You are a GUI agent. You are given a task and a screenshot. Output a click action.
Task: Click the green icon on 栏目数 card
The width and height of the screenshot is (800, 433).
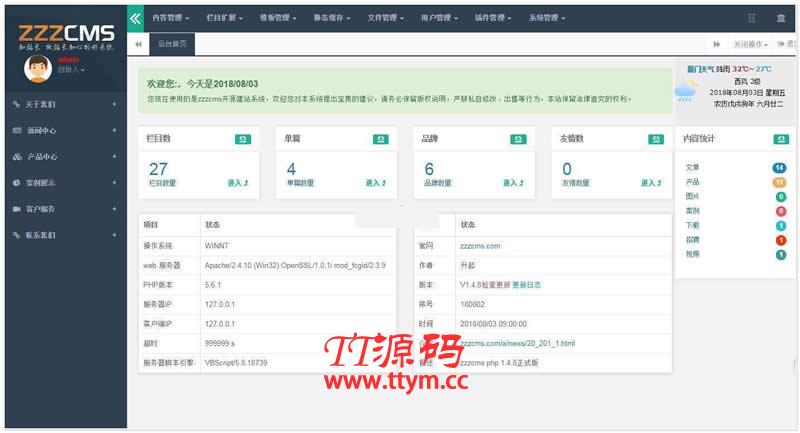click(x=243, y=139)
